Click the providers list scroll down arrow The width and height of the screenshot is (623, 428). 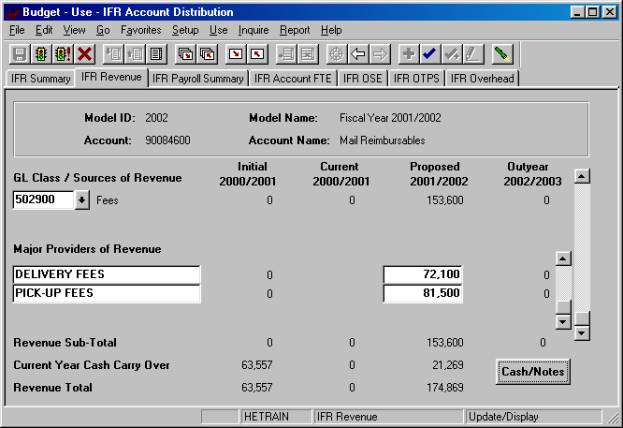pos(563,322)
